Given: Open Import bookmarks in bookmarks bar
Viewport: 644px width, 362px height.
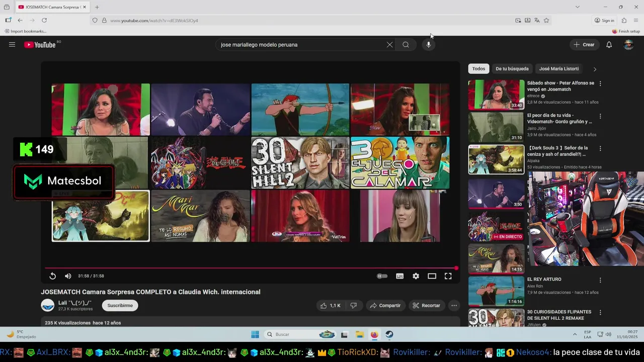Looking at the screenshot, I should [x=26, y=31].
